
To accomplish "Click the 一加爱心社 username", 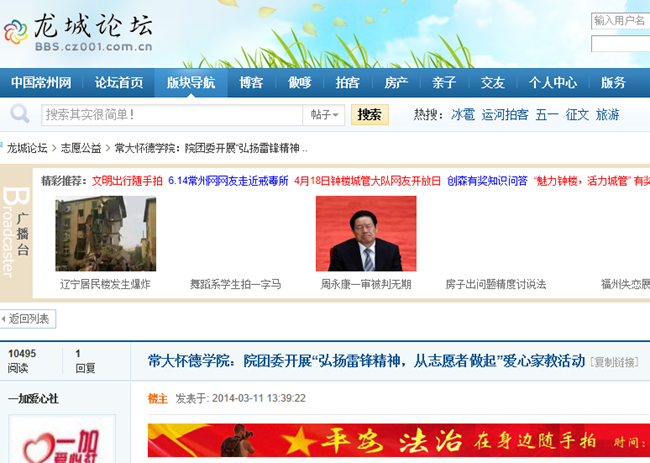I will point(33,399).
